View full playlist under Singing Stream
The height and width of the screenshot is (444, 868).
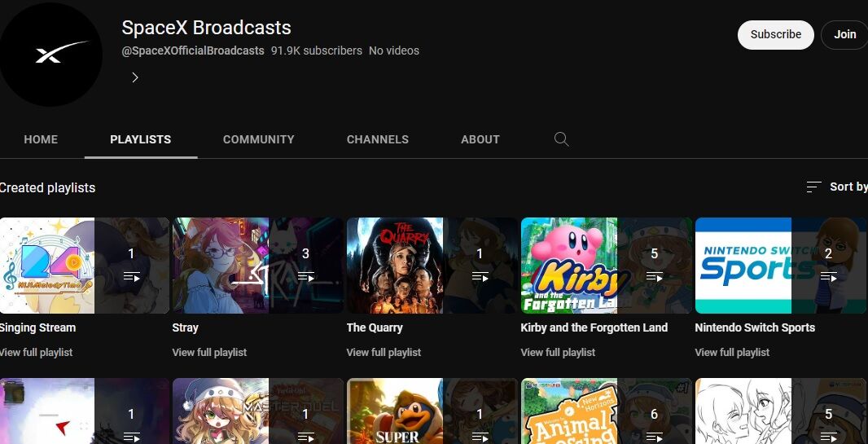36,353
